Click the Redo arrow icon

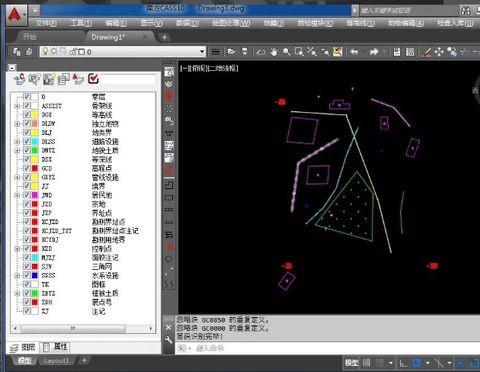pyautogui.click(x=374, y=52)
